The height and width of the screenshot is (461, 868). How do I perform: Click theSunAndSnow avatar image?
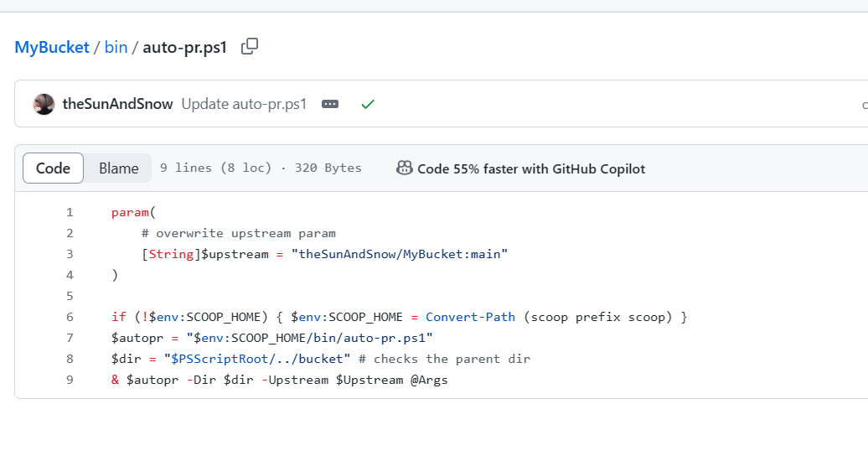pos(44,104)
